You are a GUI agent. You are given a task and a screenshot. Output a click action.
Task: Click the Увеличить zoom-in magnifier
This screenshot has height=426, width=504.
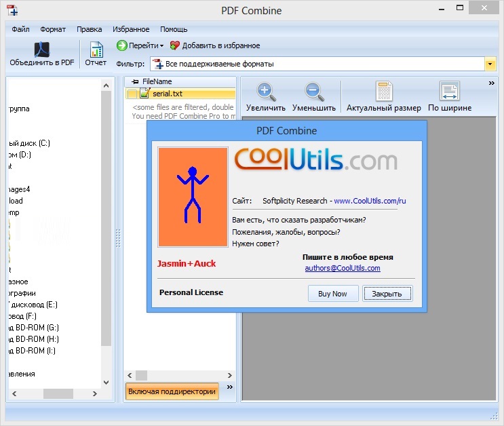(266, 92)
